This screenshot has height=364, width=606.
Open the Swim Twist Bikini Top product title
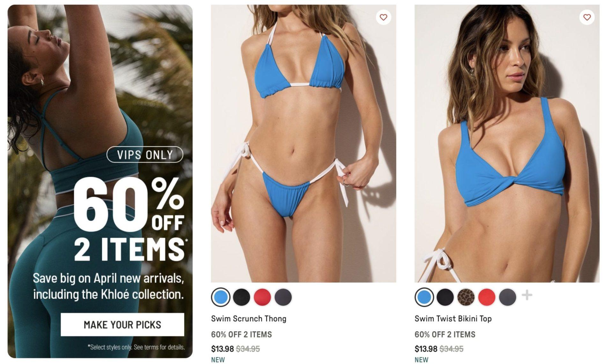[x=453, y=318]
